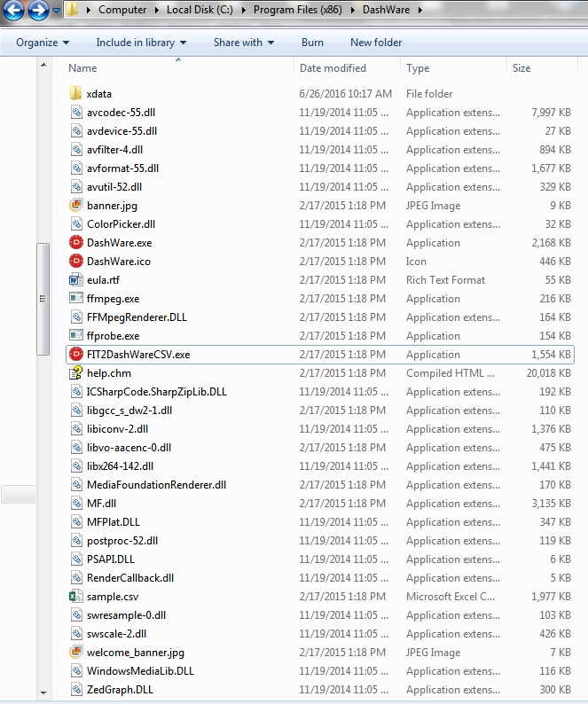Select the postproc-52.dll file name

click(x=122, y=541)
